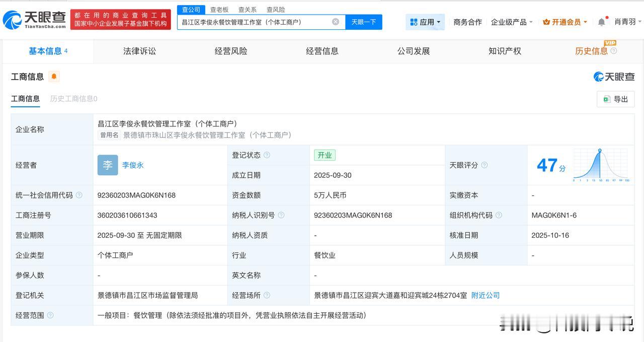Open the 经营信息 tab
644x342 pixels.
[x=322, y=51]
